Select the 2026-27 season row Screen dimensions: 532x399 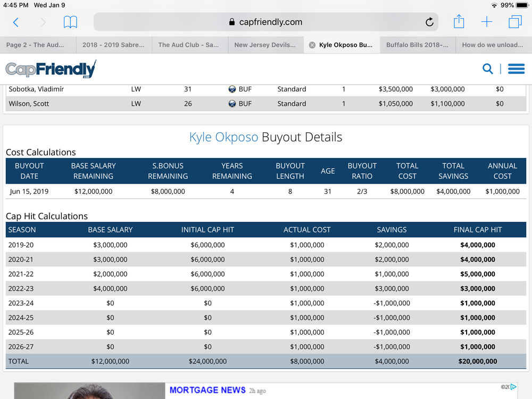[266, 347]
